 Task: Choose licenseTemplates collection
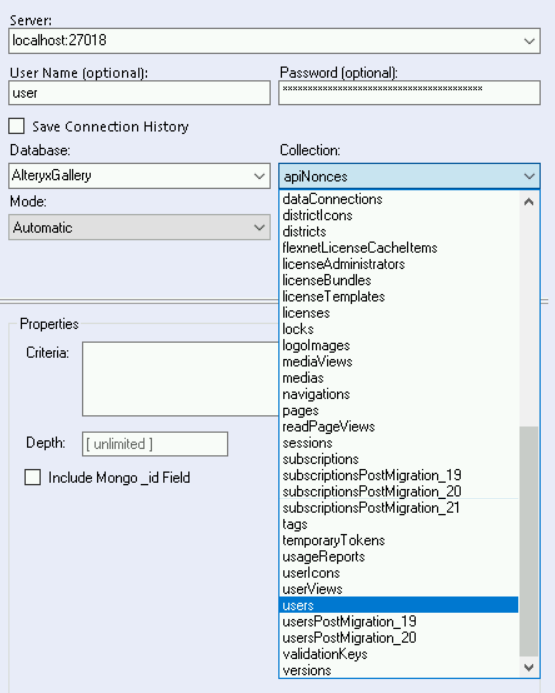pyautogui.click(x=399, y=297)
